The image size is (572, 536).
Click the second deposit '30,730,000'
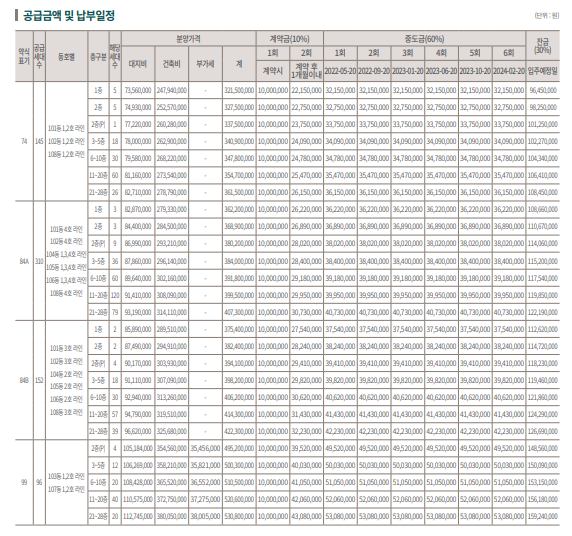tap(306, 312)
